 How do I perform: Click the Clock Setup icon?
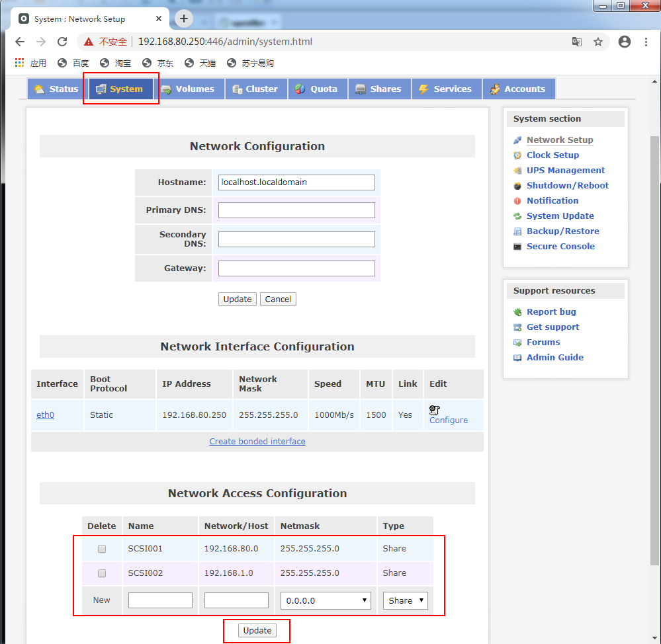pos(517,155)
